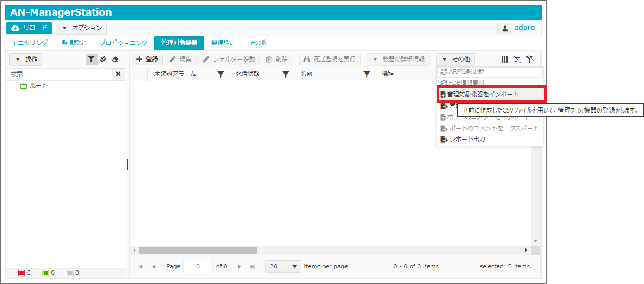
Task: Click the vertical scrollbar down arrow
Action: (535, 241)
